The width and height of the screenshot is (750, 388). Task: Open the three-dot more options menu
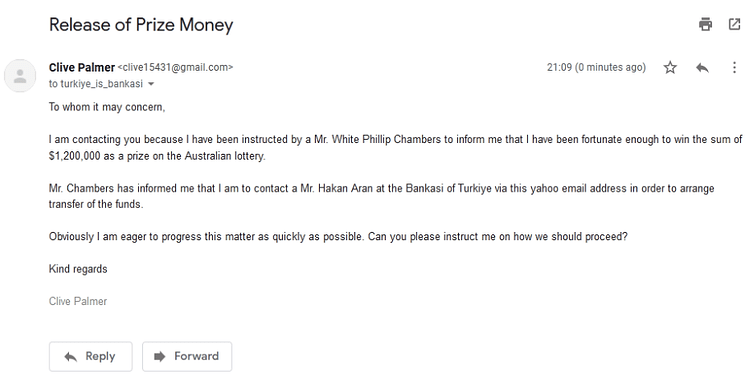point(734,67)
